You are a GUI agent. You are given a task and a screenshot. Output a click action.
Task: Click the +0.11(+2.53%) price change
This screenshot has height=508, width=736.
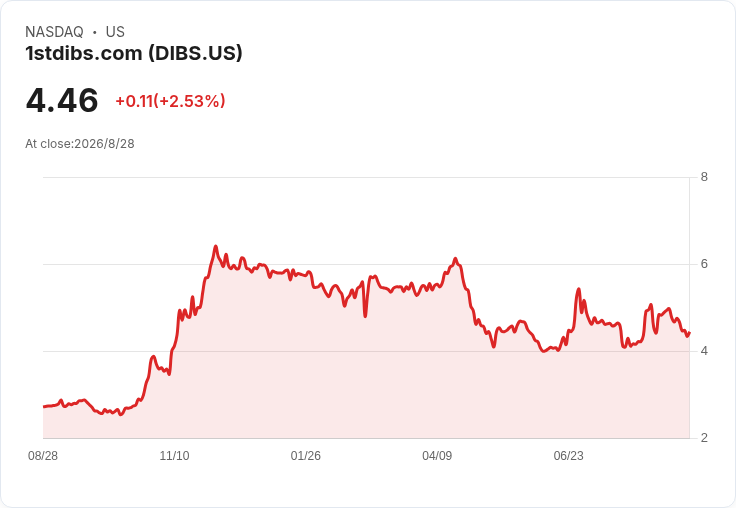coord(170,101)
